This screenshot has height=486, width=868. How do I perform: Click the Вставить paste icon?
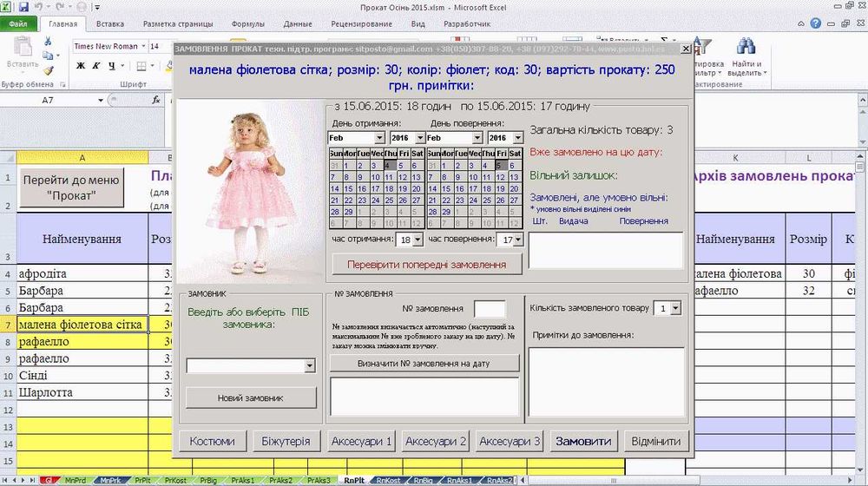pyautogui.click(x=23, y=48)
